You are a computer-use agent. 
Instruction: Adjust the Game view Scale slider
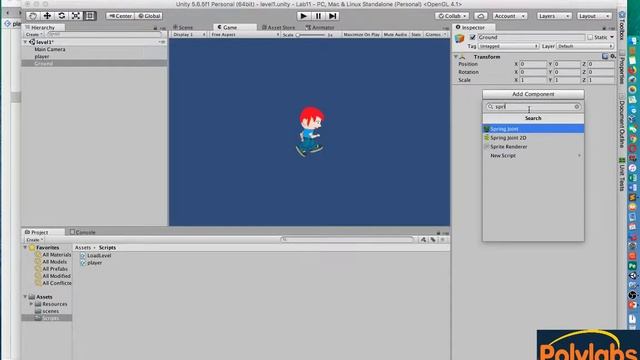point(312,35)
